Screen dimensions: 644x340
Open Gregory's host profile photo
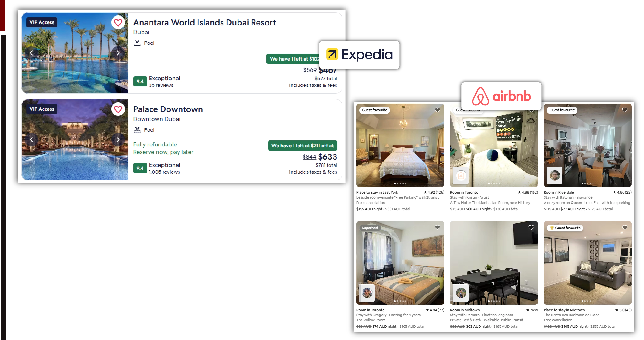coord(367,293)
